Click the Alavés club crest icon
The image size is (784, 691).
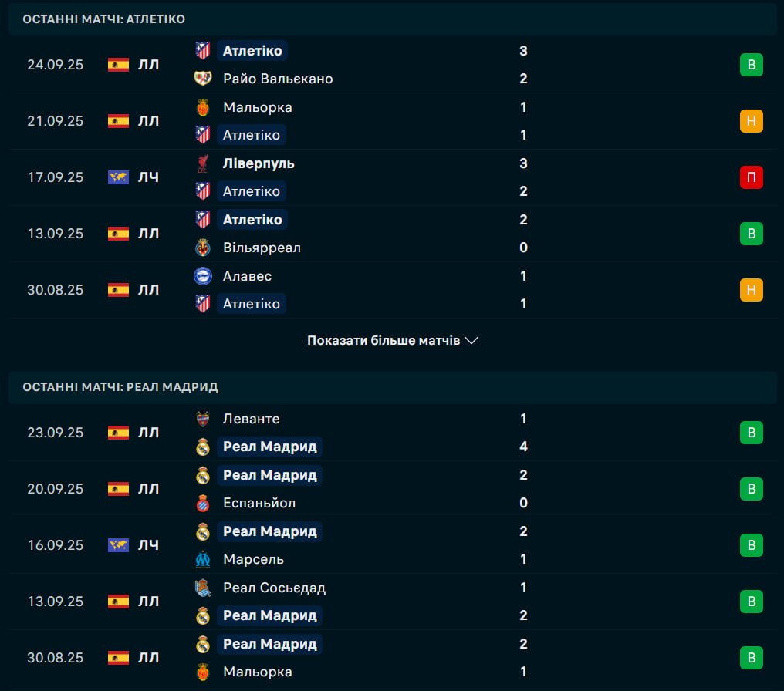pos(203,276)
